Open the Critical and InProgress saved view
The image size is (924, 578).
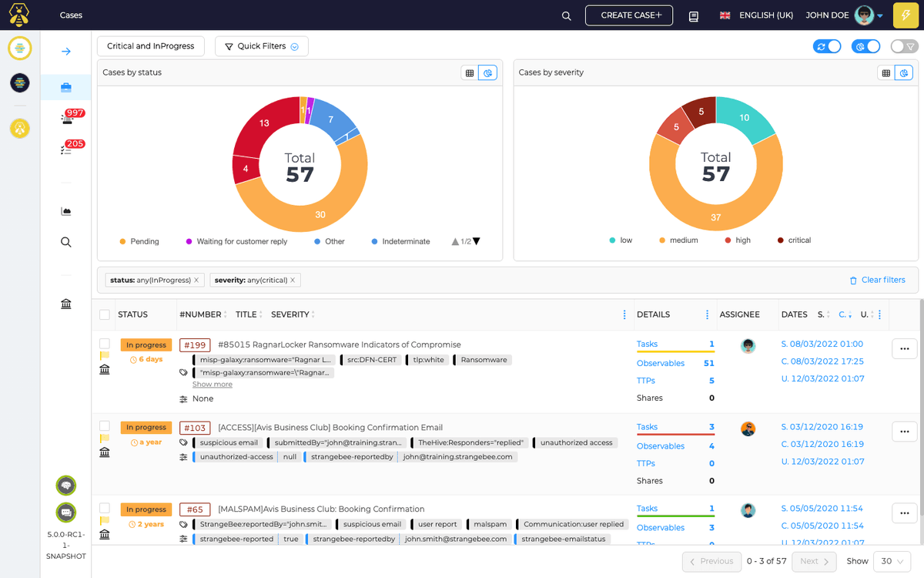click(x=151, y=46)
